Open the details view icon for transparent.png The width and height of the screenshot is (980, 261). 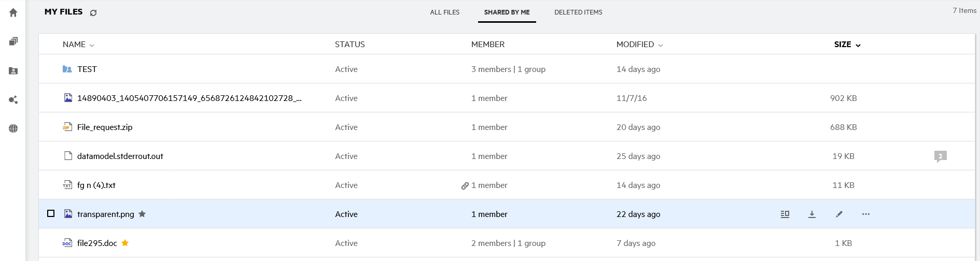click(x=785, y=214)
